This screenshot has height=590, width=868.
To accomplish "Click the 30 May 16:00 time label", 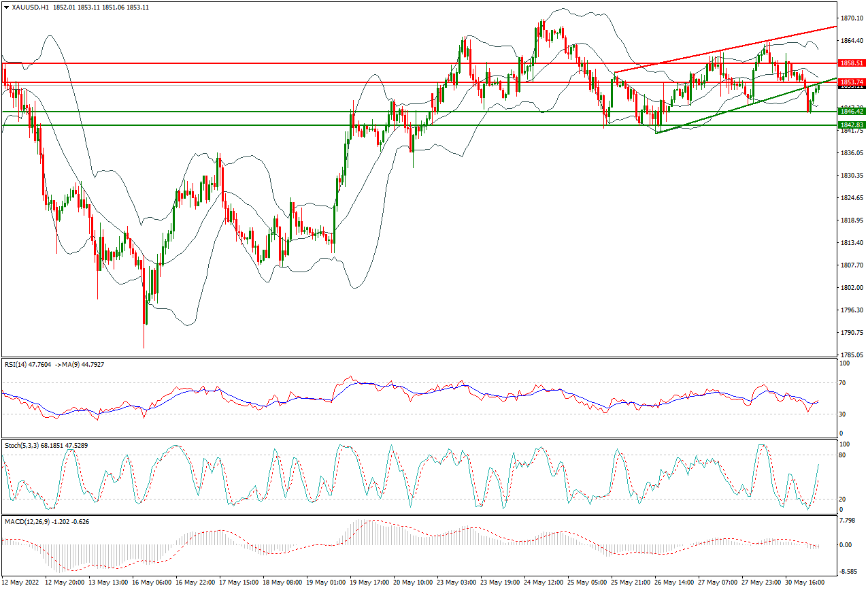I will coord(805,583).
